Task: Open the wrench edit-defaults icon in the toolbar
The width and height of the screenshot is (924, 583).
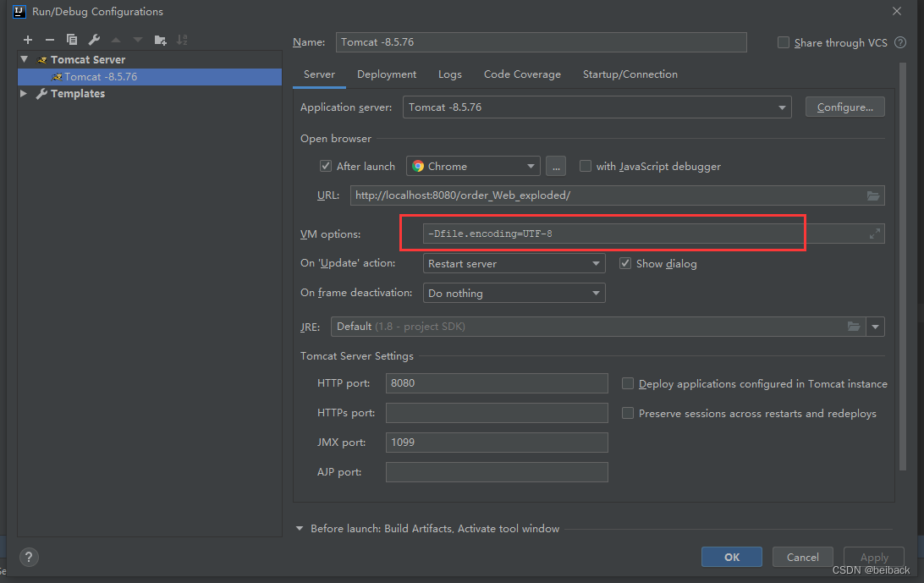Action: (x=94, y=40)
